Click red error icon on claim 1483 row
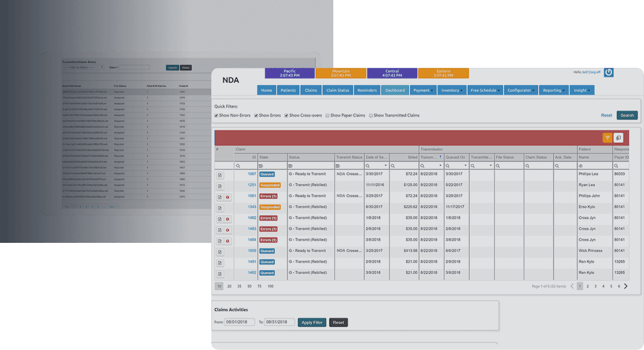The image size is (644, 350). pyautogui.click(x=227, y=230)
